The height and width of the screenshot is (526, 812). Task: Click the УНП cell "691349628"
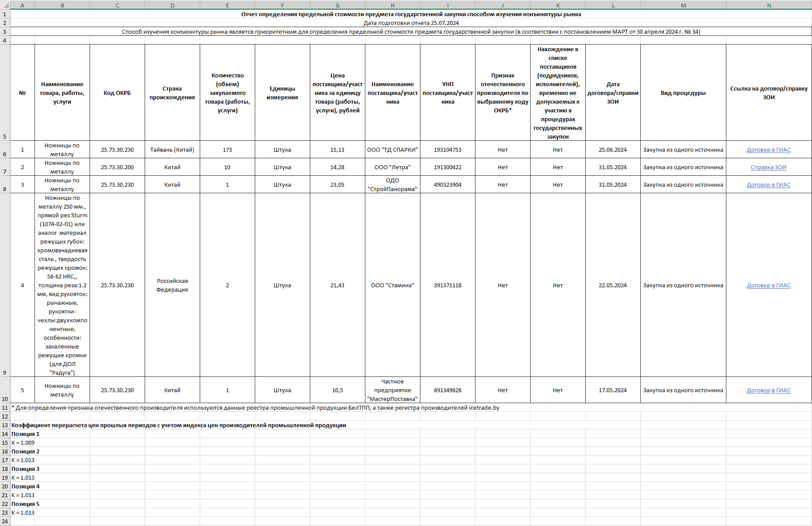pyautogui.click(x=448, y=390)
